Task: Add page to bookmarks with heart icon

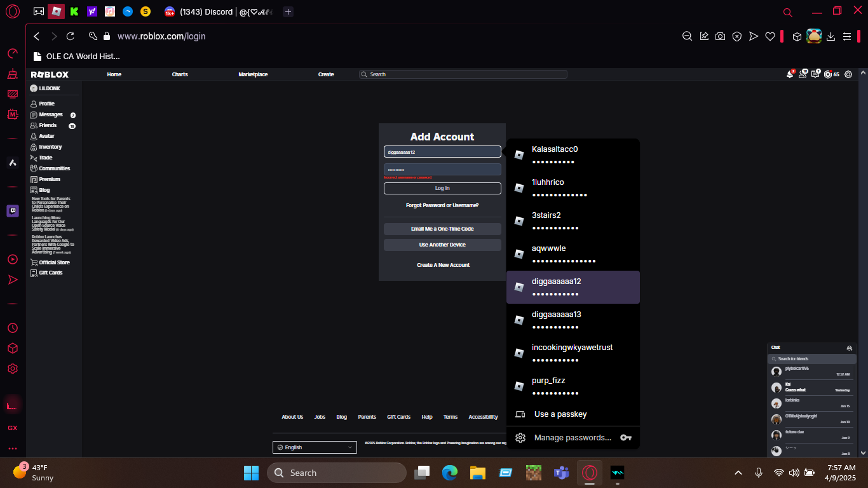Action: 770,36
